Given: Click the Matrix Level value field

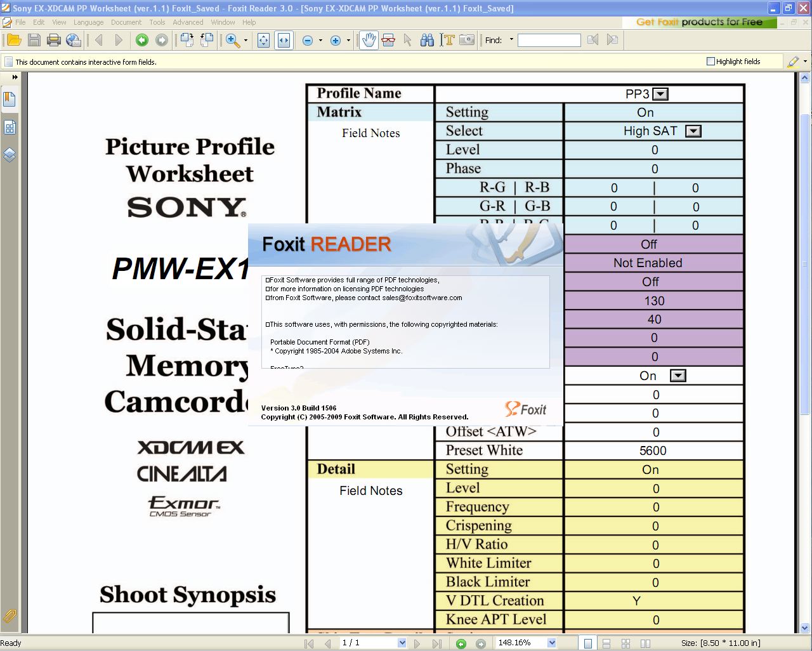Looking at the screenshot, I should (654, 150).
